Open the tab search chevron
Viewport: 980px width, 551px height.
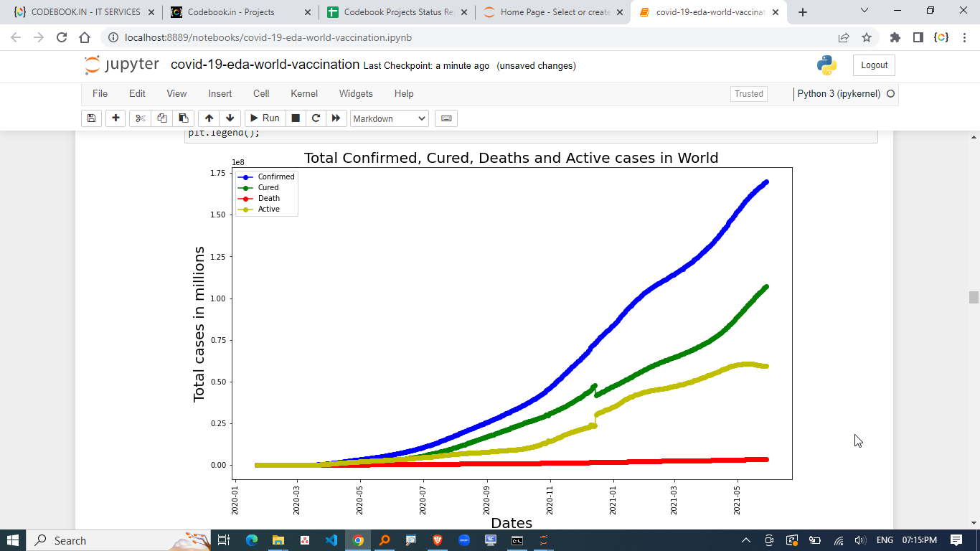click(x=864, y=11)
